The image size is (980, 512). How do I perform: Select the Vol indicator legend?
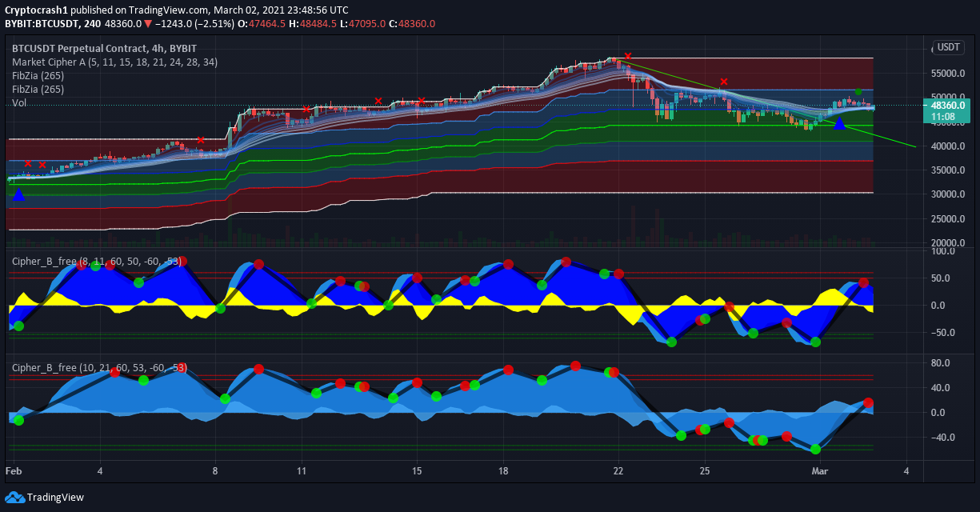click(19, 102)
